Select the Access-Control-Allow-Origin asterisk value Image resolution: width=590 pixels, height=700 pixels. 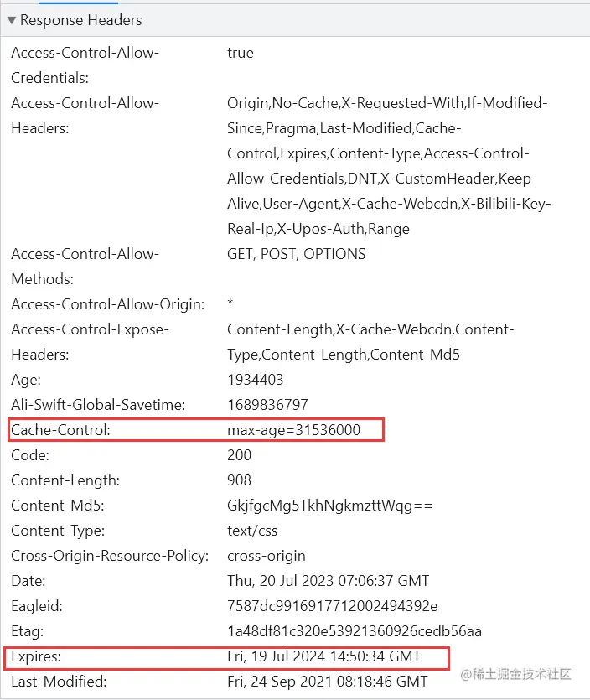tap(230, 304)
